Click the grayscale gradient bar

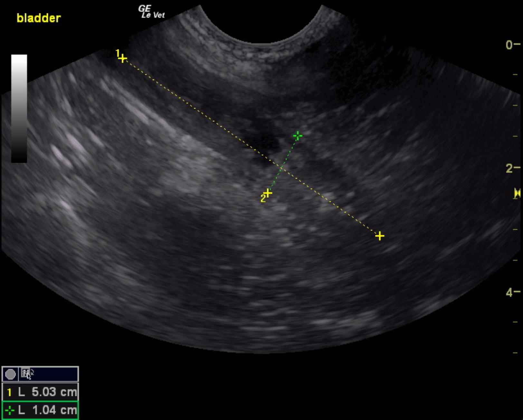(19, 109)
